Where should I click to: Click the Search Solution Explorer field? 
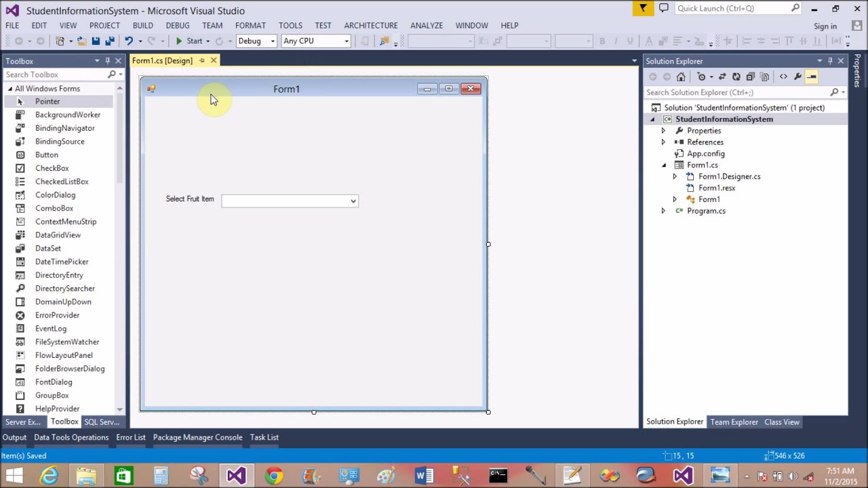[736, 92]
